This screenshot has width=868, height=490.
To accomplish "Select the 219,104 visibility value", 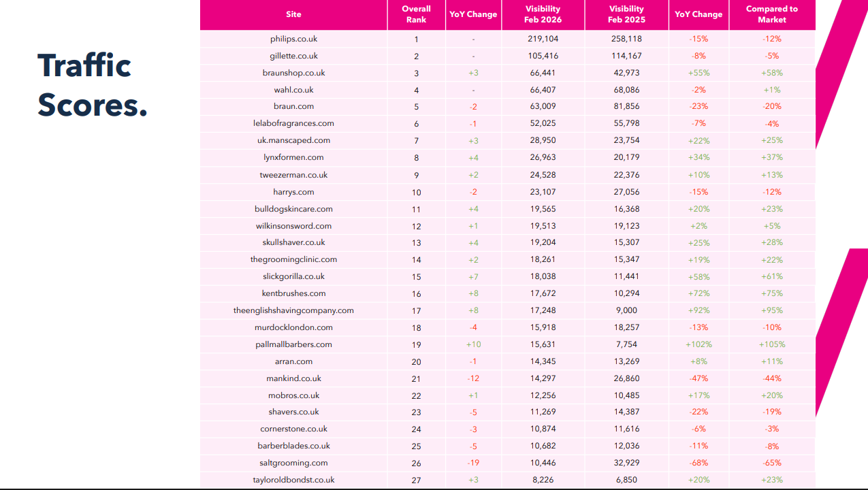I will pos(543,39).
